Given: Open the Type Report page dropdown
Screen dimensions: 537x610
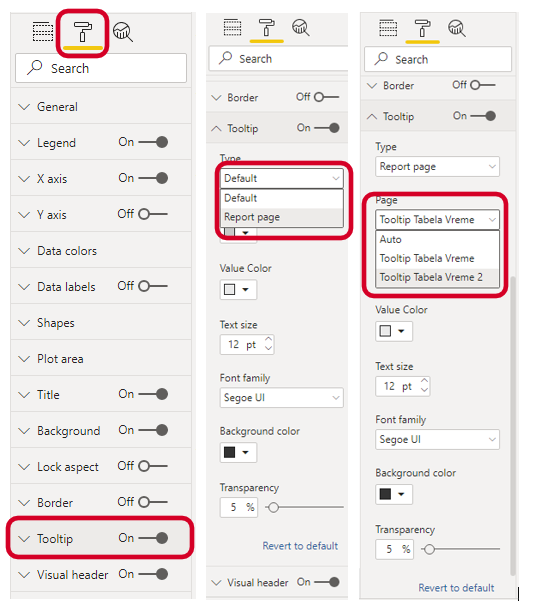Looking at the screenshot, I should [437, 167].
